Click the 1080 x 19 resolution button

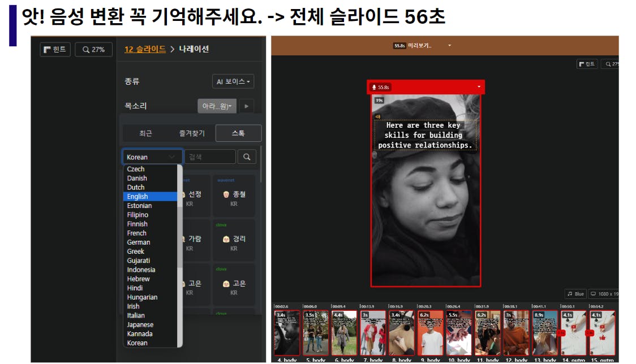coord(604,294)
